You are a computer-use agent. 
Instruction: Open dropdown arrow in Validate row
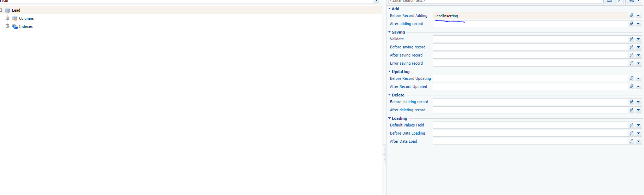click(x=638, y=39)
